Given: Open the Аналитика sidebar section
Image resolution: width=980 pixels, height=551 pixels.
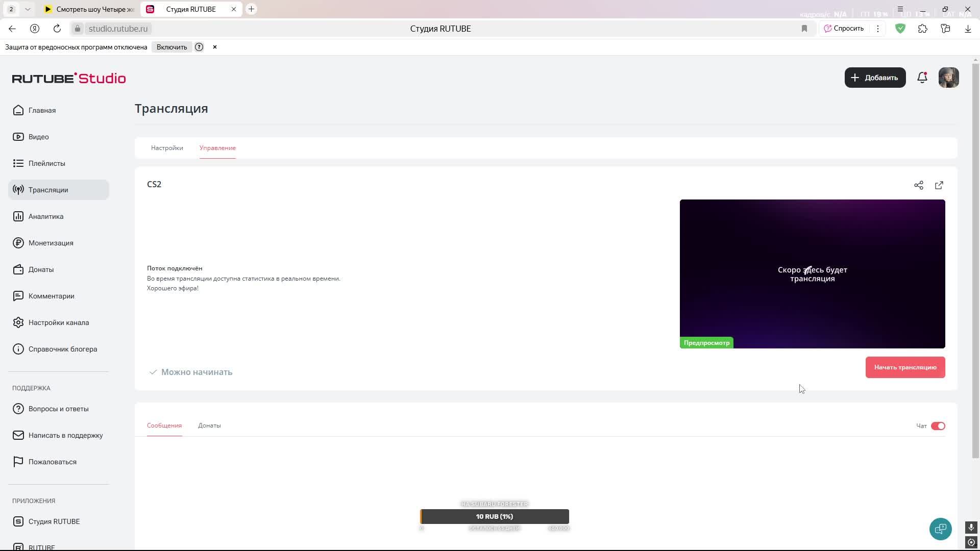Looking at the screenshot, I should pos(46,216).
